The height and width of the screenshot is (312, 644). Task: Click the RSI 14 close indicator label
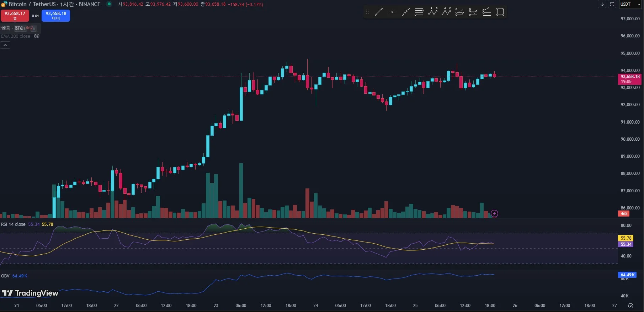tap(13, 224)
